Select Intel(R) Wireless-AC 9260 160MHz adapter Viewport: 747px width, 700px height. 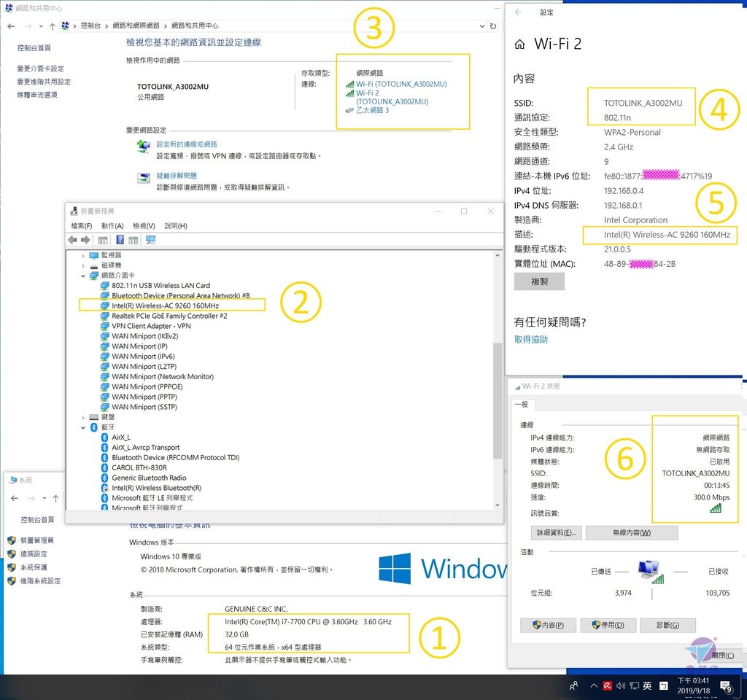166,306
